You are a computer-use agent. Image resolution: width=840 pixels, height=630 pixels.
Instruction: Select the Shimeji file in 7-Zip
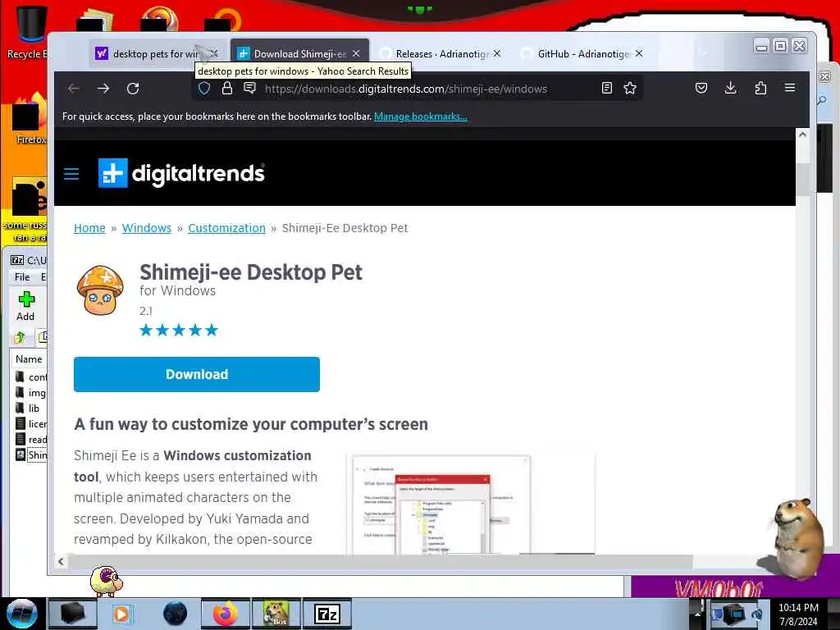tap(30, 454)
